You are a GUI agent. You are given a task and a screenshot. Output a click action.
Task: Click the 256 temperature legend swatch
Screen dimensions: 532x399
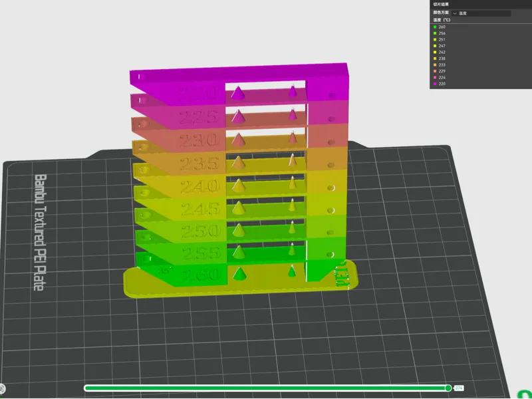tap(435, 33)
